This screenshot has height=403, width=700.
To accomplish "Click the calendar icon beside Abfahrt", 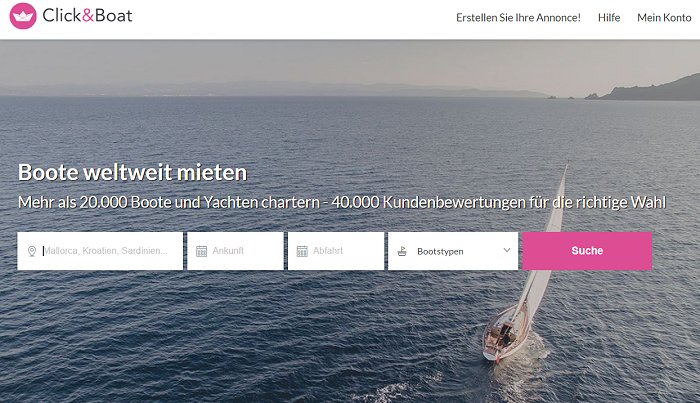I will [x=302, y=251].
